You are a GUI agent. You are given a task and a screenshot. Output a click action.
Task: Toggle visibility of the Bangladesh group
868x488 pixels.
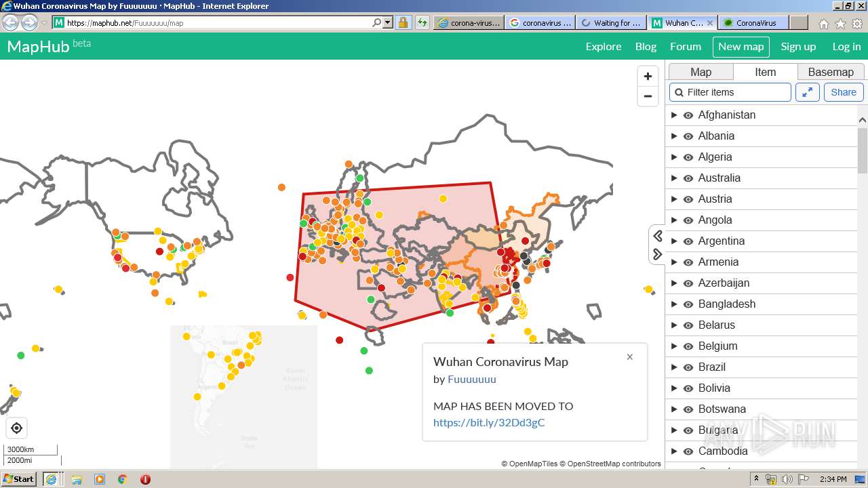(x=688, y=304)
